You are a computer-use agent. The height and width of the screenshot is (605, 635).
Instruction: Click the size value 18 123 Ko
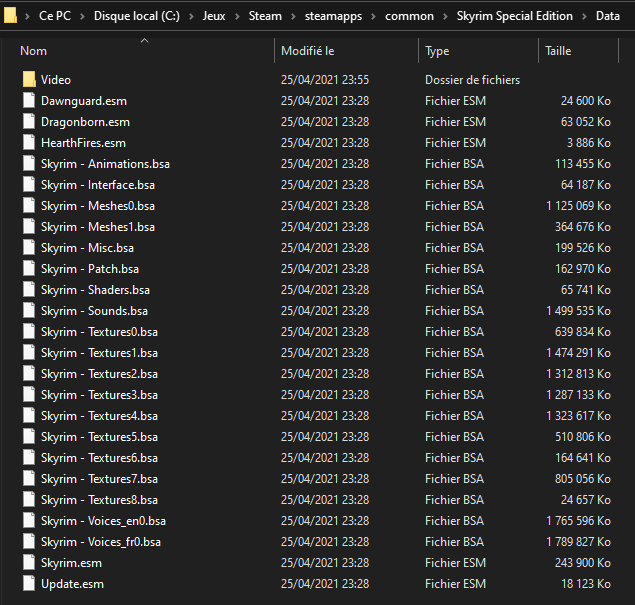[x=586, y=584]
